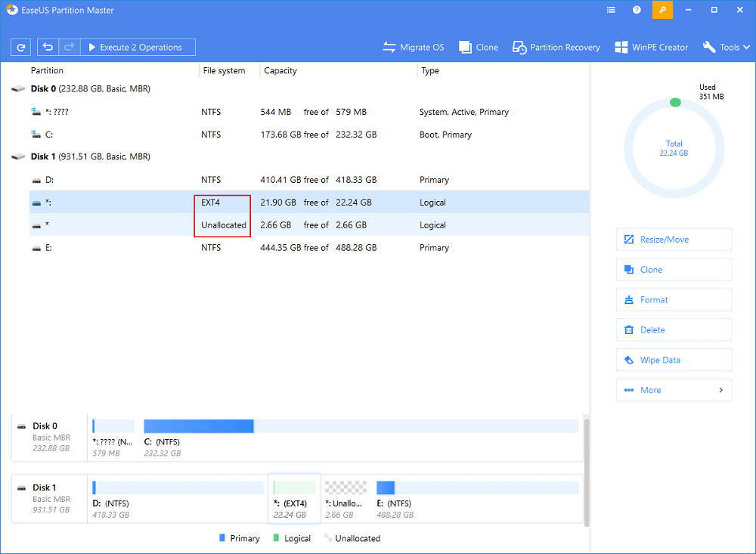
Task: Click the key activation icon in the title bar
Action: (x=662, y=10)
